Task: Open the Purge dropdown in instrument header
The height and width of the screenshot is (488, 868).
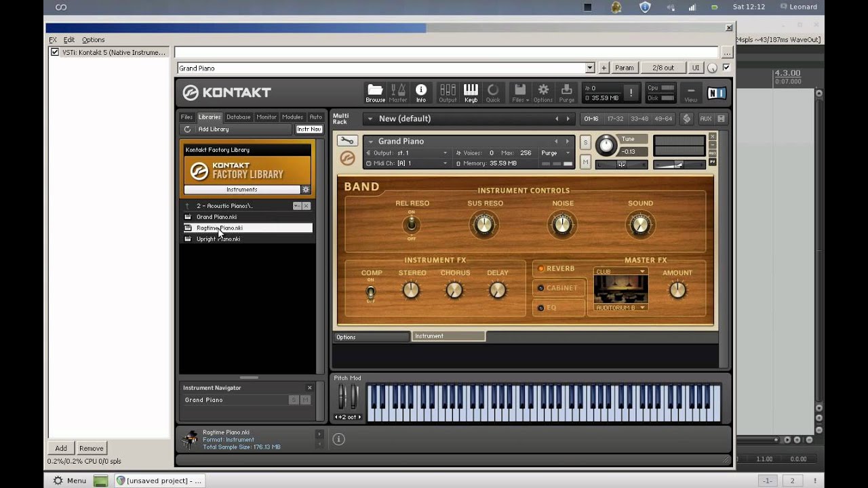Action: (555, 153)
